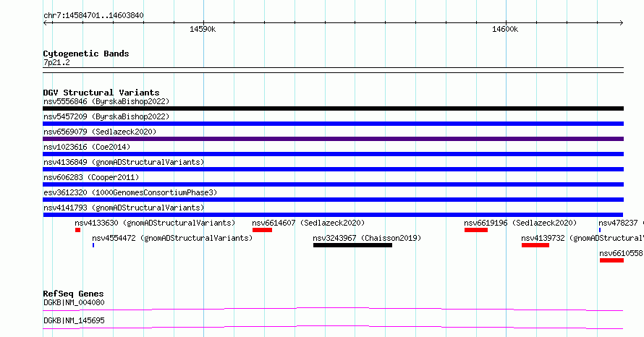Image resolution: width=644 pixels, height=337 pixels.
Task: Select the nsv5457209 ByrskaBishop2022 blue bar
Action: (333, 124)
